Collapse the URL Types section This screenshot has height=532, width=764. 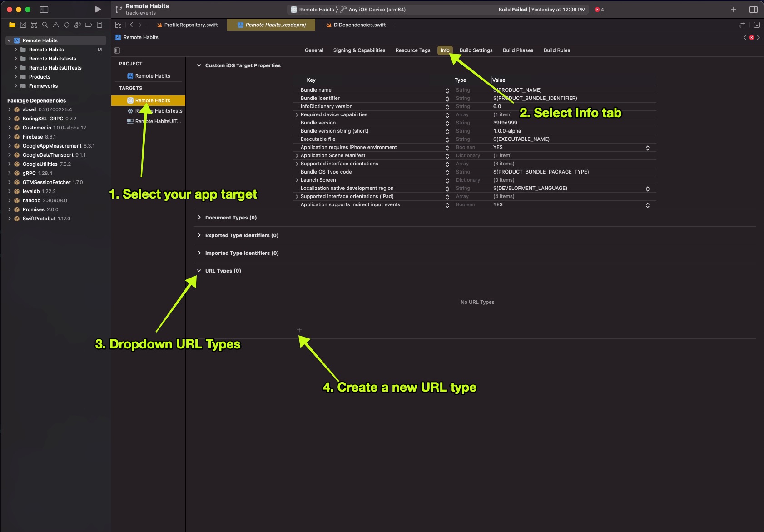click(x=199, y=271)
